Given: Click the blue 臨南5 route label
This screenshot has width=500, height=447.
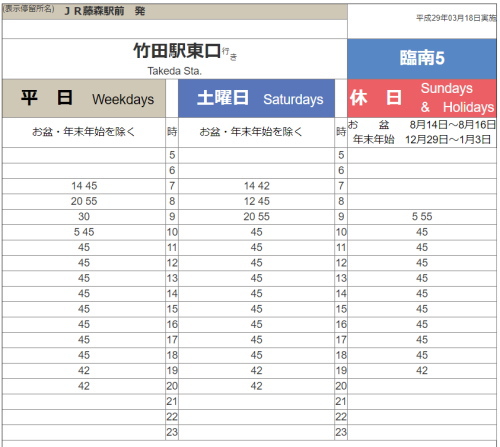Looking at the screenshot, I should coord(422,59).
